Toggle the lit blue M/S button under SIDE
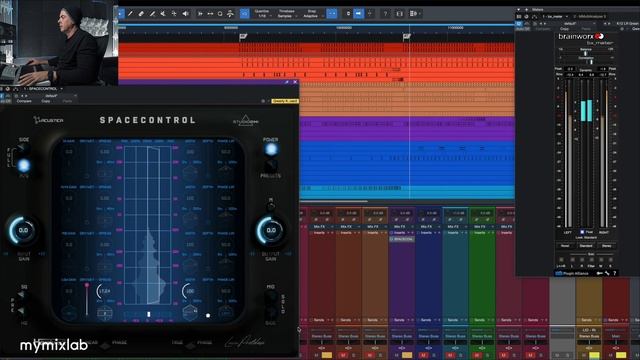 click(x=24, y=165)
